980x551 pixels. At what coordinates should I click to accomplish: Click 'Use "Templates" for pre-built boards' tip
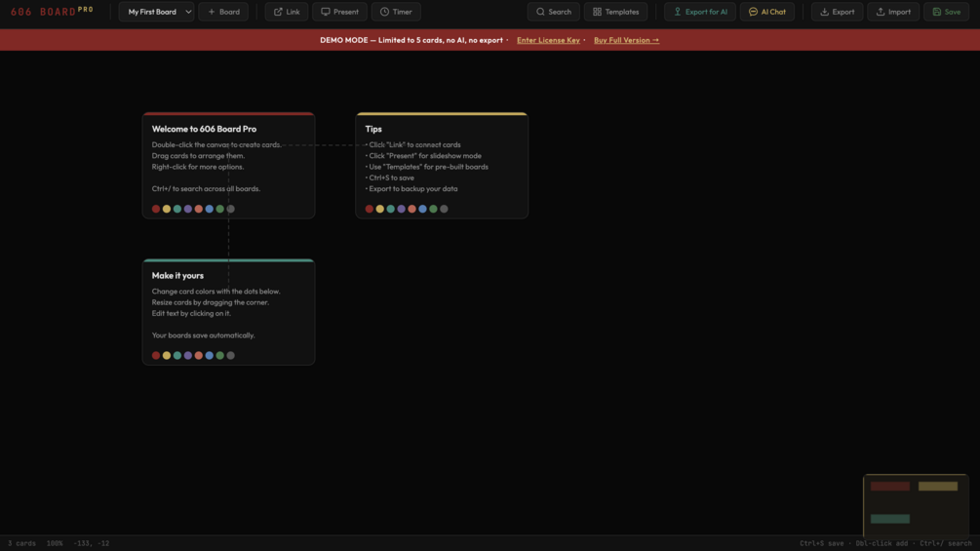427,167
